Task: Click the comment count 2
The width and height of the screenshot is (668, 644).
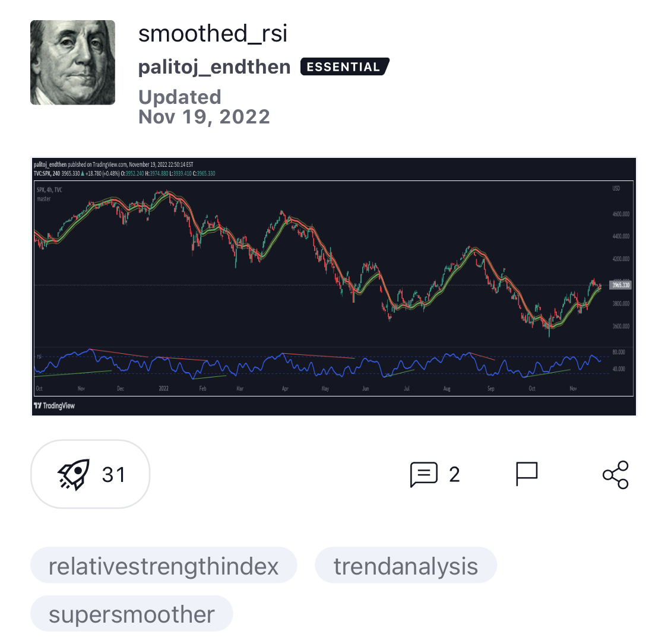Action: click(454, 474)
